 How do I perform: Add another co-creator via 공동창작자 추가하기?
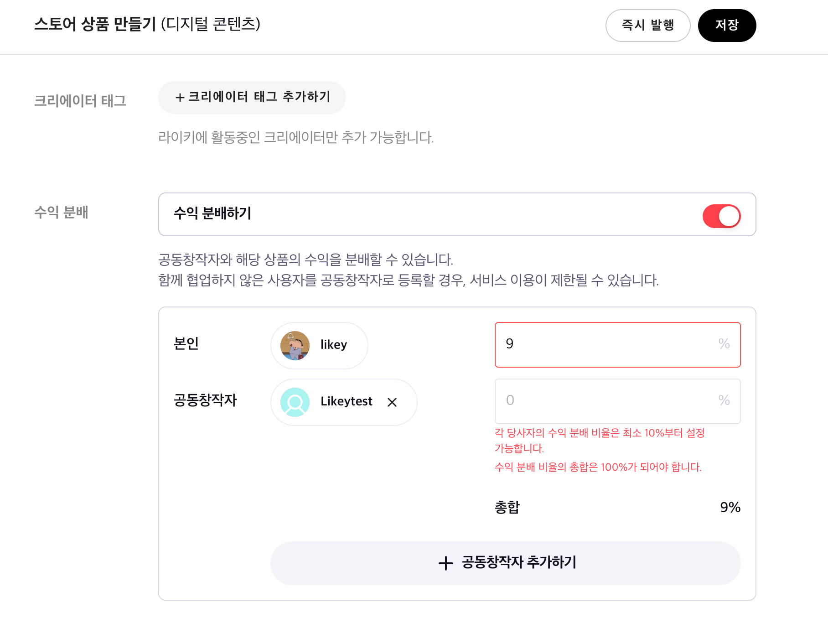tap(505, 563)
